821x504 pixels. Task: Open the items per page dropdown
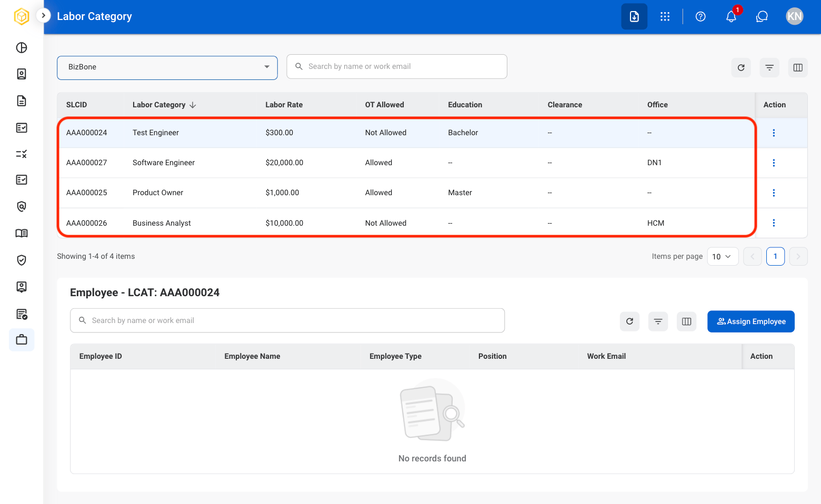pos(723,257)
